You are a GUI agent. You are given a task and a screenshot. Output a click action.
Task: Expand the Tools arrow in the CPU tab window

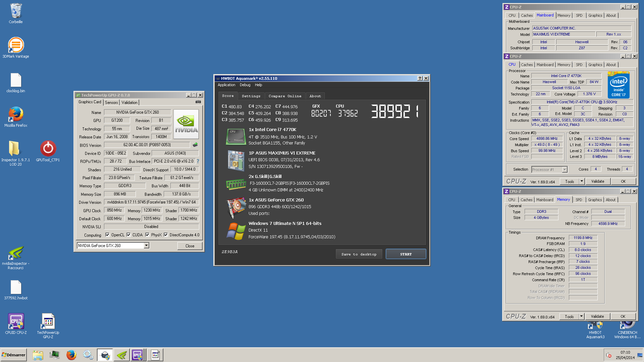[582, 181]
